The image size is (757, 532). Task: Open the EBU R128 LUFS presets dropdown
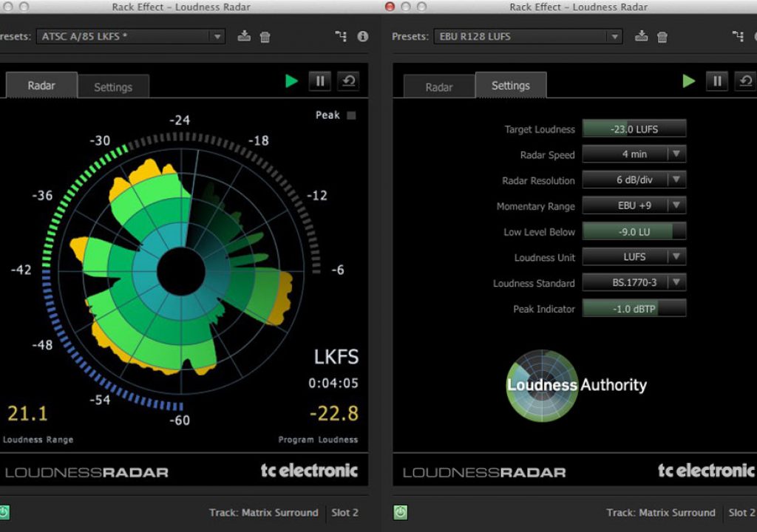528,36
